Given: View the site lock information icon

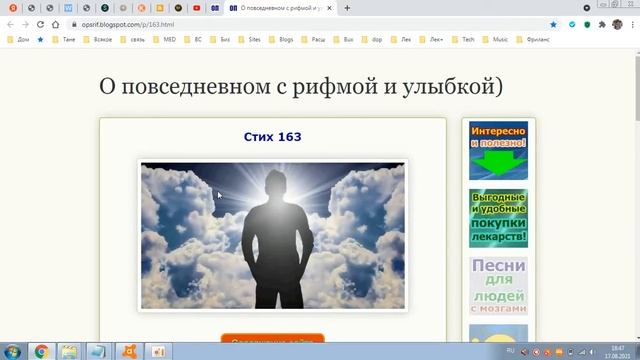Looking at the screenshot, I should click(x=74, y=24).
